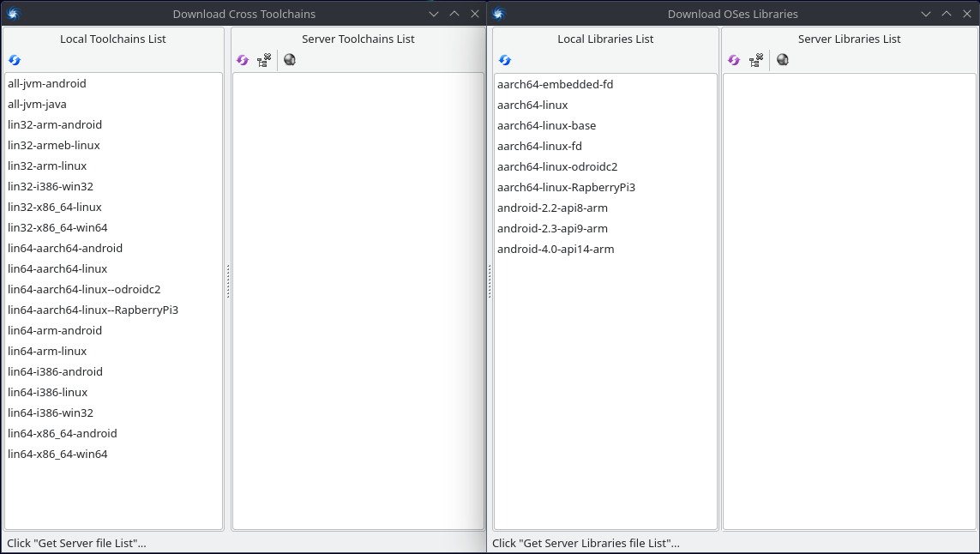Select lin64-i386-android toolchain

pos(114,373)
